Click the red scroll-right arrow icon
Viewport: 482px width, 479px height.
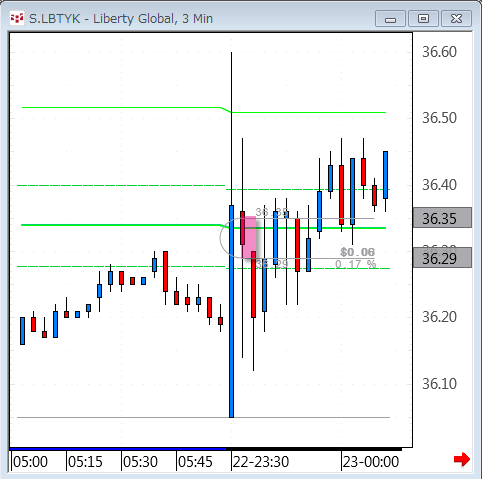click(x=462, y=460)
